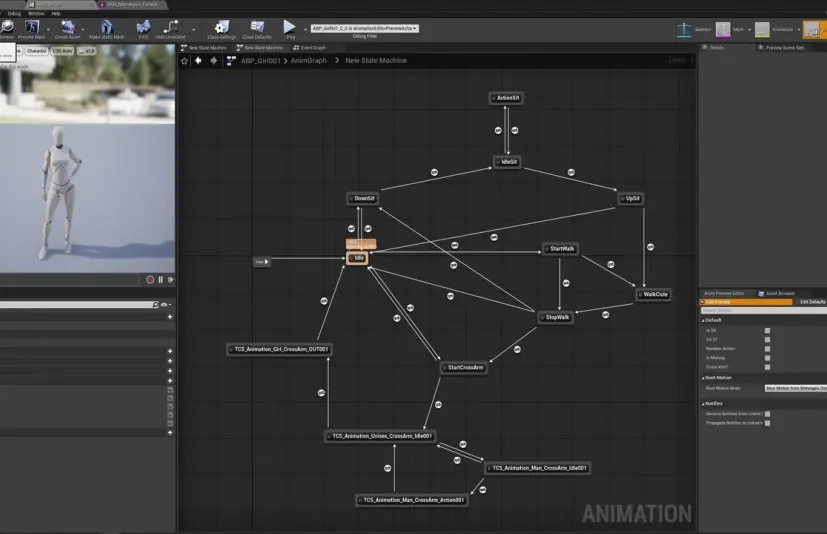Click the state machine breadcrumb icon
The height and width of the screenshot is (534, 827).
(231, 61)
